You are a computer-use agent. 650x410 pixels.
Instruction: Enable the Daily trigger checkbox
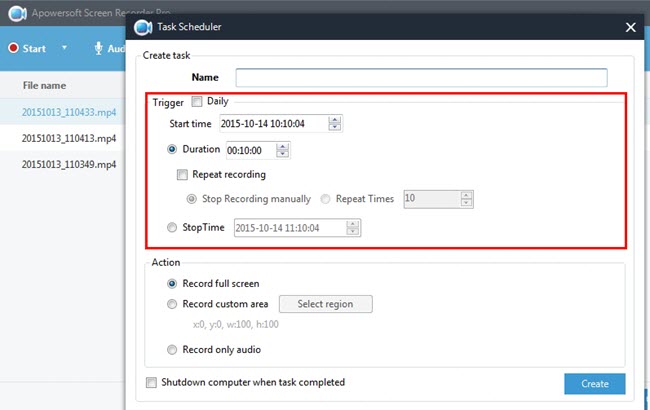point(197,101)
